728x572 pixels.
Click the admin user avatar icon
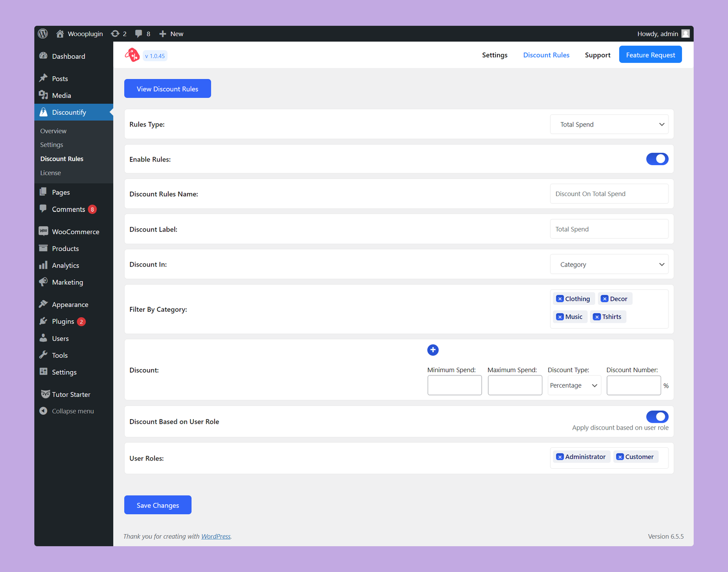(x=686, y=34)
